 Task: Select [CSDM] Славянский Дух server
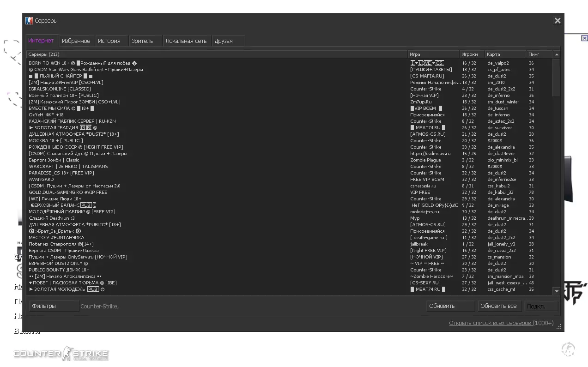[x=290, y=154]
